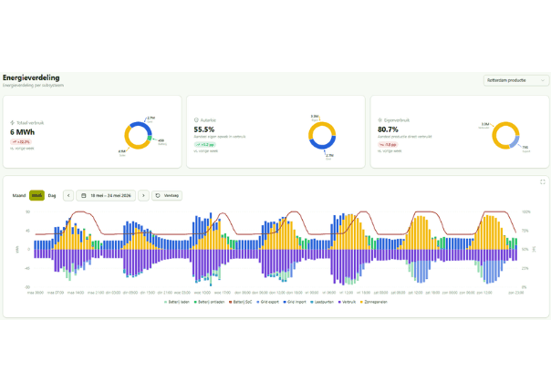
Task: Click the 'zon 23:00' axis label
Action: pos(515,293)
